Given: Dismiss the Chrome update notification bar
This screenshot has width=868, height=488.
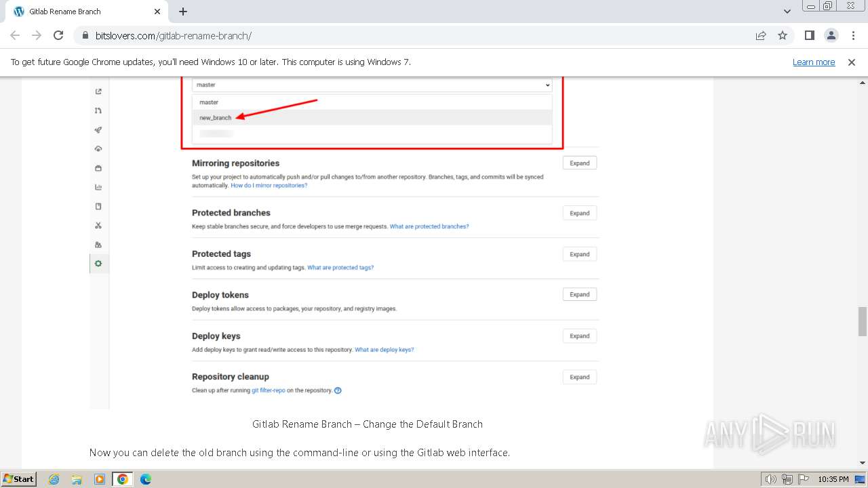Looking at the screenshot, I should pyautogui.click(x=852, y=62).
